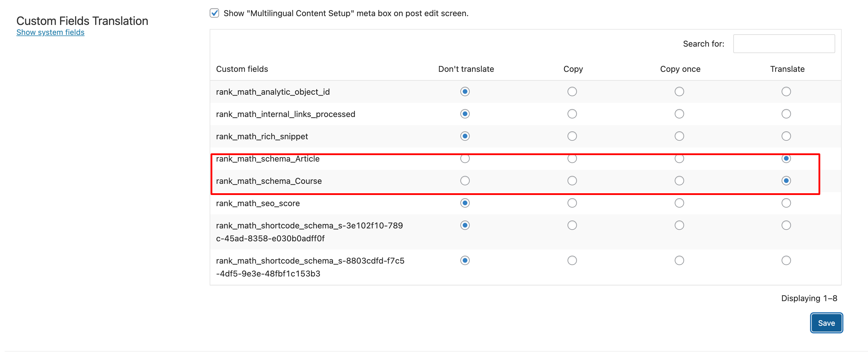Image resolution: width=868 pixels, height=363 pixels.
Task: Select Translate for rank_math_rich_snippet
Action: click(786, 136)
